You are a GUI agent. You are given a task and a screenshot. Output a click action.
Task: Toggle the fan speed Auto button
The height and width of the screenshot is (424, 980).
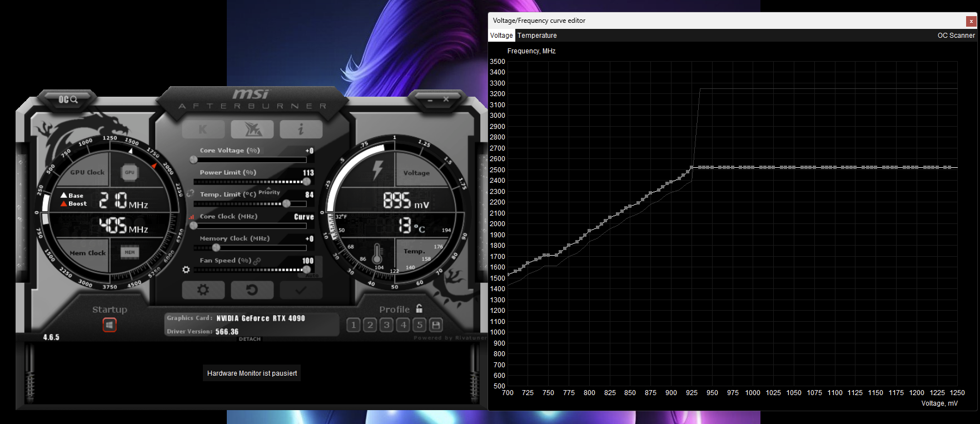(x=313, y=275)
